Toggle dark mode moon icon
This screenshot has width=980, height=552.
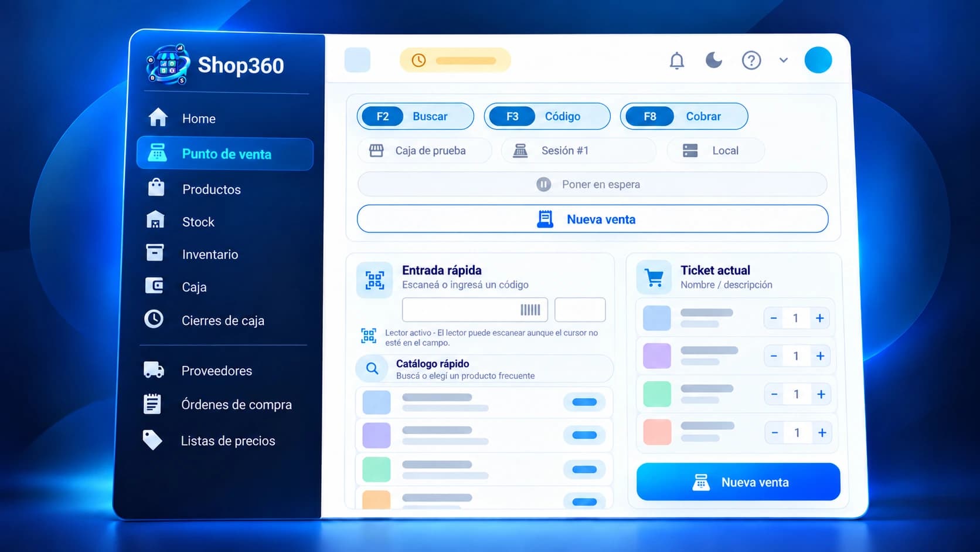coord(713,60)
